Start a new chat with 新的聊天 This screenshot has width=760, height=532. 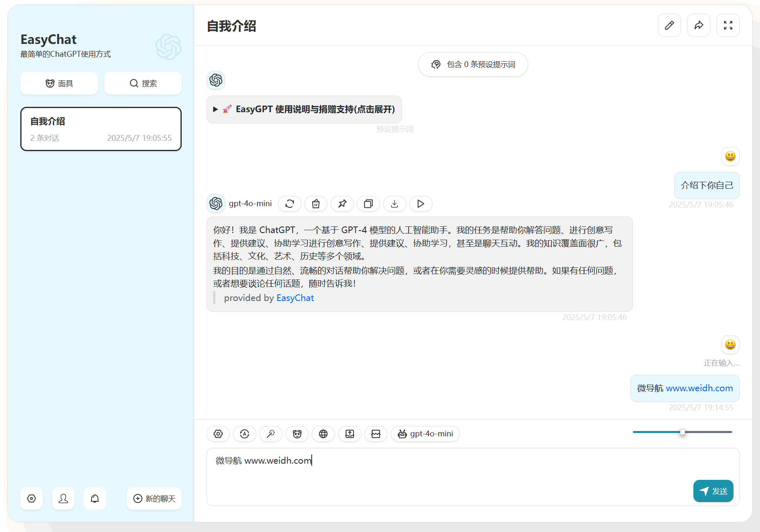[154, 498]
